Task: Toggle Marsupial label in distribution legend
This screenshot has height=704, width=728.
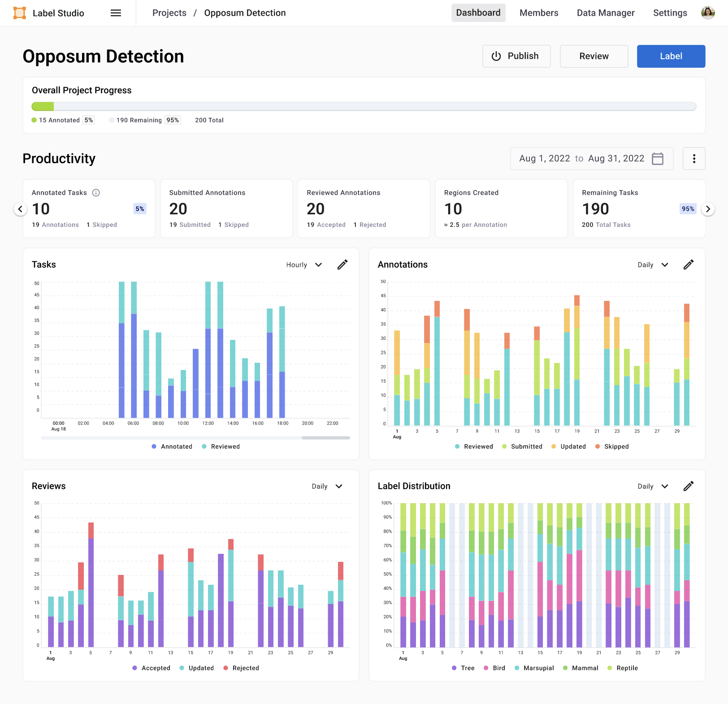Action: click(x=534, y=668)
